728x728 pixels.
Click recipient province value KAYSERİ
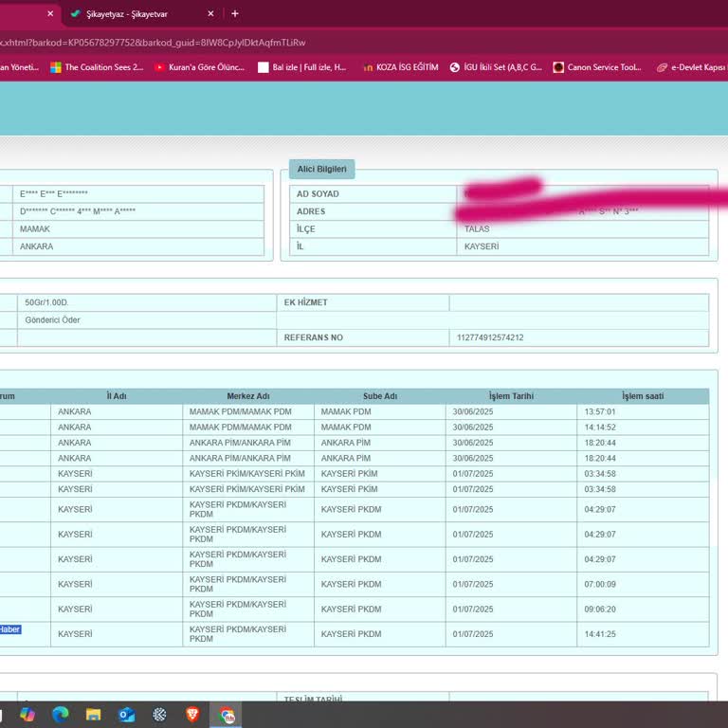pos(482,246)
